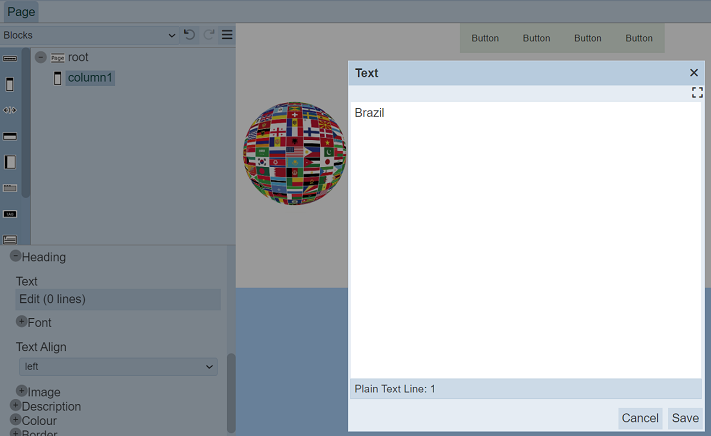Click in the Brazil text editor area
The image size is (711, 436).
pos(525,240)
